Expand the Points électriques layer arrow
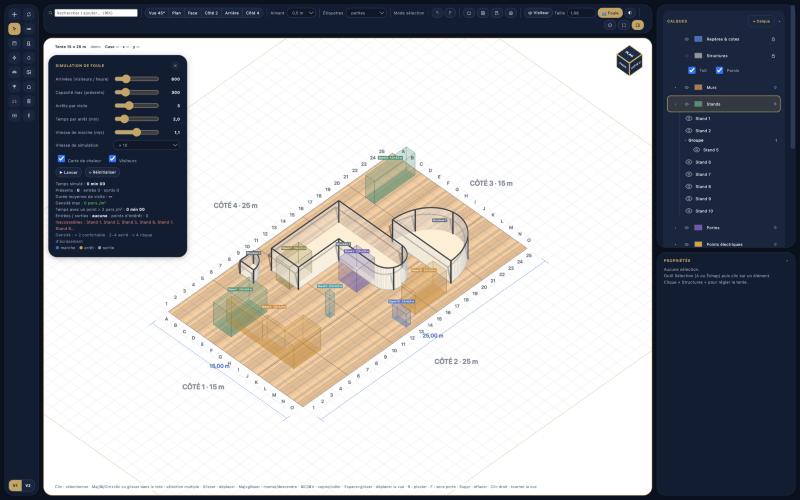800x500 pixels. coord(676,244)
